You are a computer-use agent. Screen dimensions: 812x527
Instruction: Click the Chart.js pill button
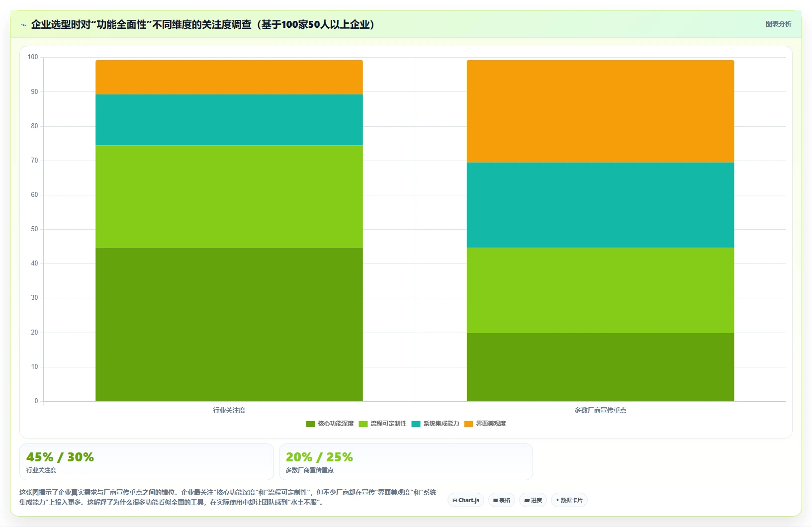[466, 500]
